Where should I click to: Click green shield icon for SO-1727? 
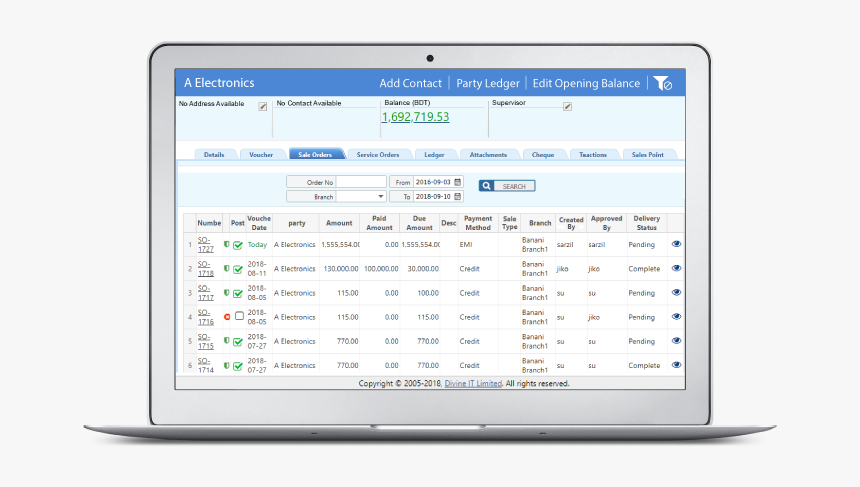(x=227, y=244)
